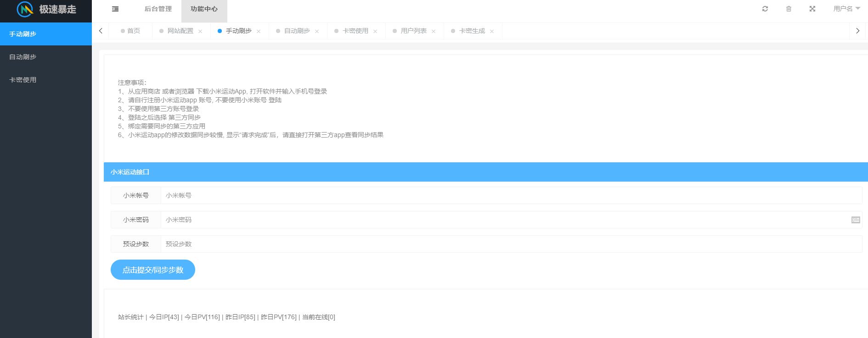Image resolution: width=868 pixels, height=338 pixels.
Task: Select 自动刷步 in the left sidebar
Action: point(23,57)
